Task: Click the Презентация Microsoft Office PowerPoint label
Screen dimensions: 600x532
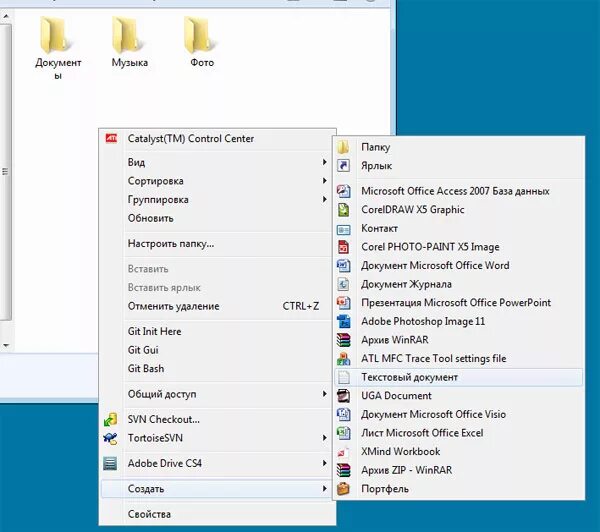Action: tap(456, 303)
